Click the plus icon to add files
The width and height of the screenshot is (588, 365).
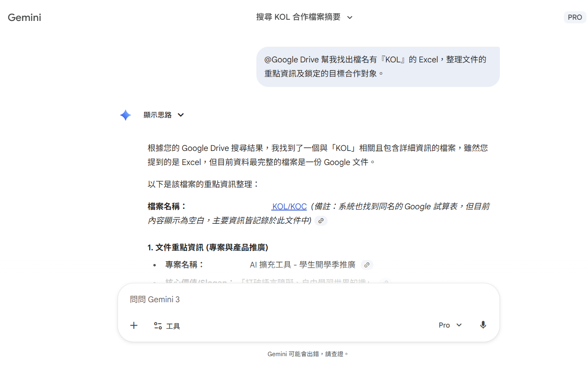tap(134, 326)
